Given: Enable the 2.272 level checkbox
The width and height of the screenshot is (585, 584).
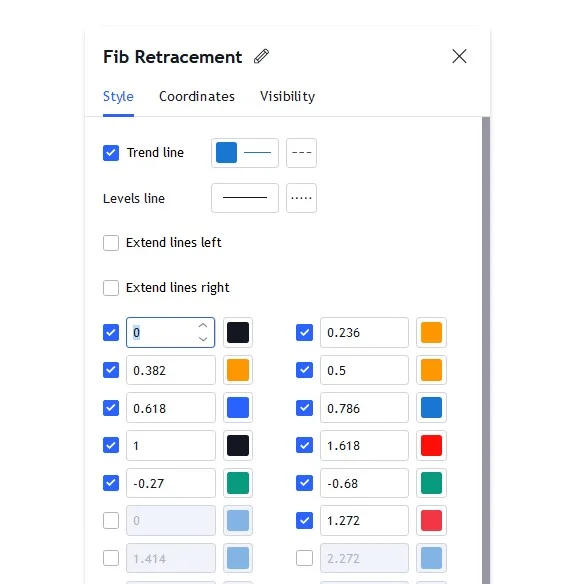Looking at the screenshot, I should coord(304,558).
